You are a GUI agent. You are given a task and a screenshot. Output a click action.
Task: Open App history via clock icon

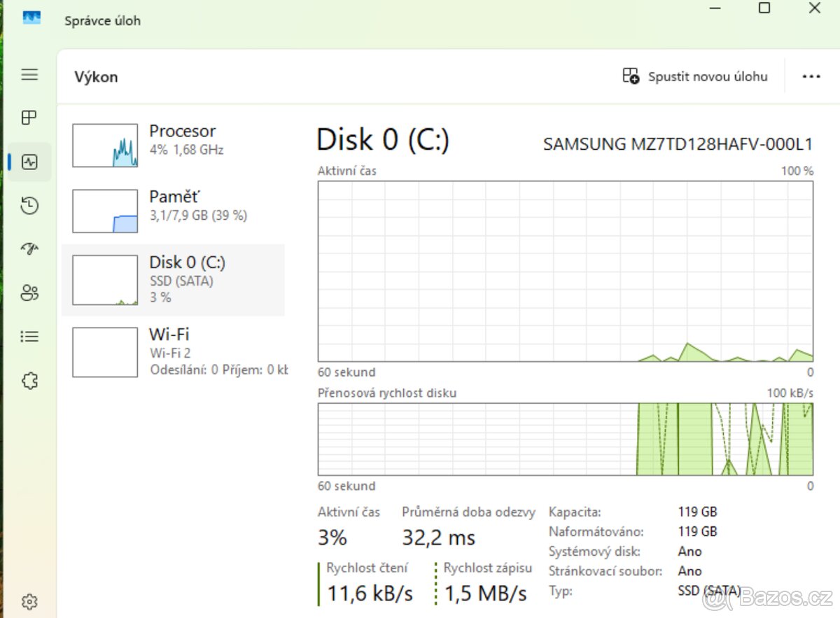click(29, 205)
